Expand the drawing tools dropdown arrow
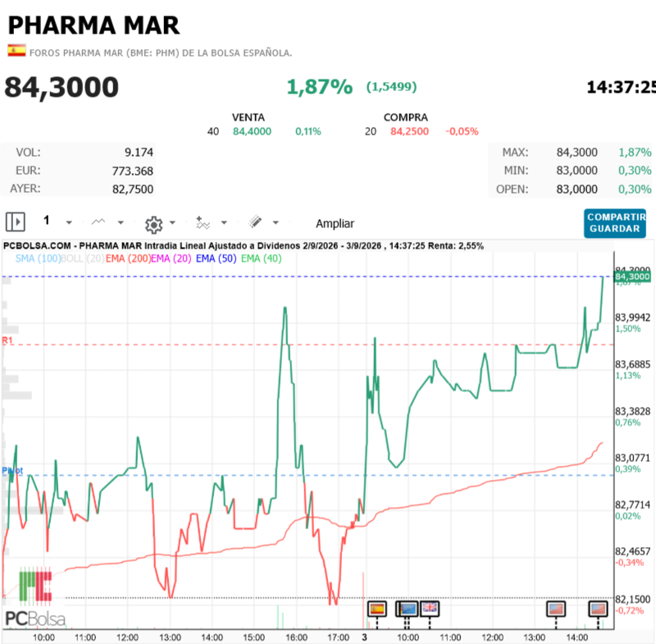This screenshot has width=656, height=644. [x=276, y=222]
